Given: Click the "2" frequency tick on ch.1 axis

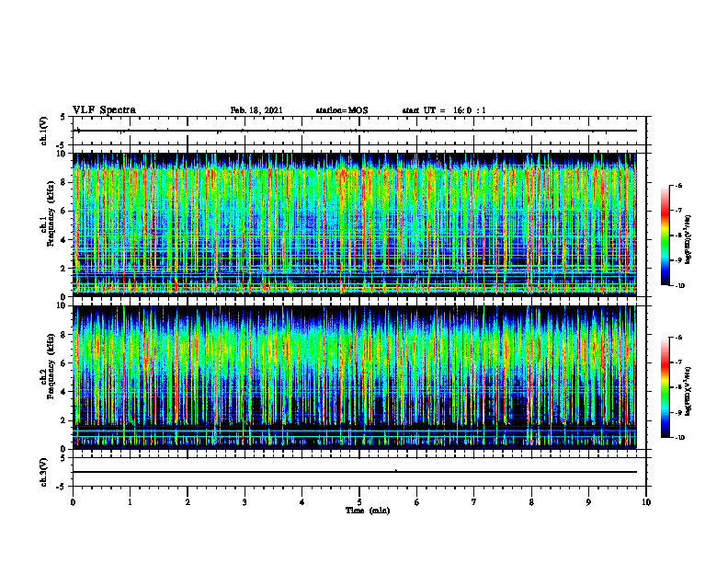Looking at the screenshot, I should pyautogui.click(x=64, y=269).
